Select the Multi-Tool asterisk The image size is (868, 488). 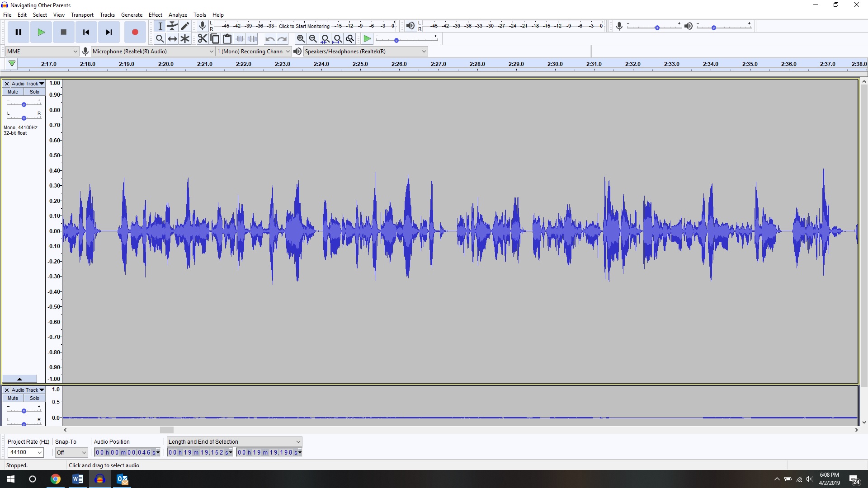185,38
